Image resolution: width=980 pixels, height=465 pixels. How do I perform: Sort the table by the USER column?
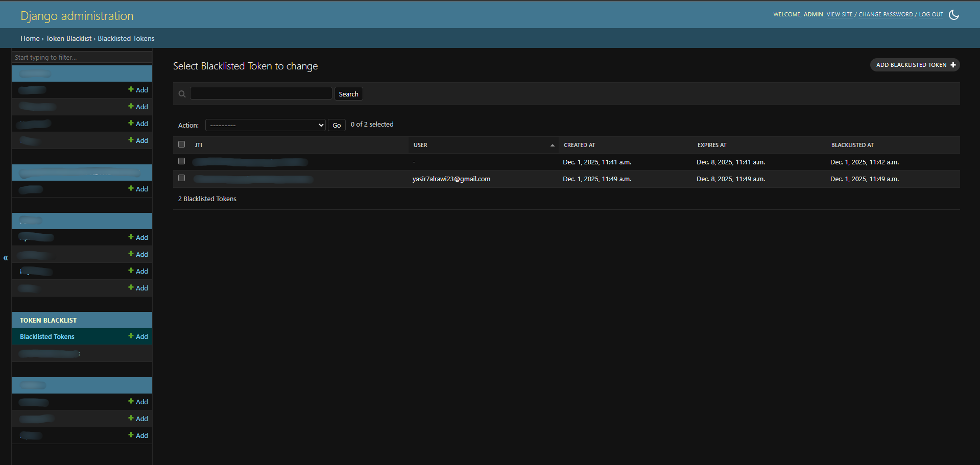[x=420, y=145]
